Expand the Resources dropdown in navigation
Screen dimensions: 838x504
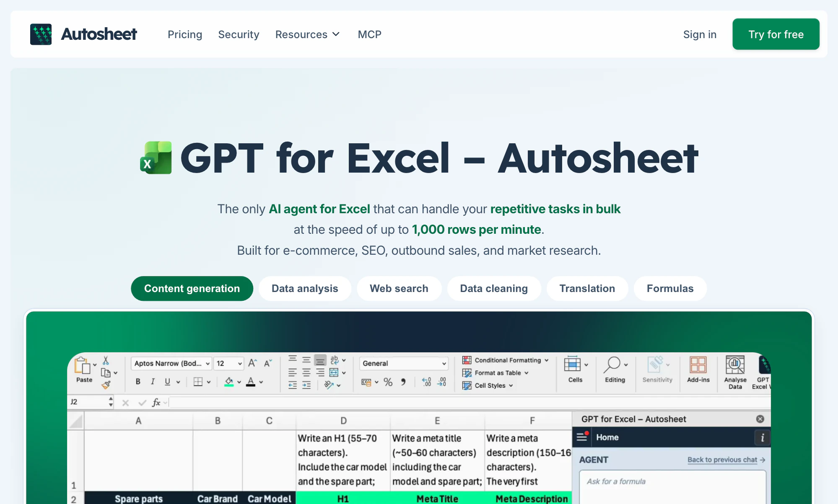point(307,34)
